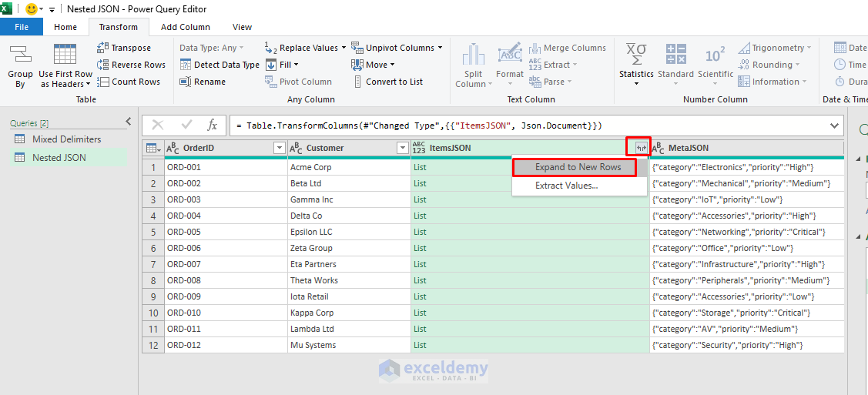Image resolution: width=868 pixels, height=395 pixels.
Task: Switch to the Home tab
Action: point(65,26)
